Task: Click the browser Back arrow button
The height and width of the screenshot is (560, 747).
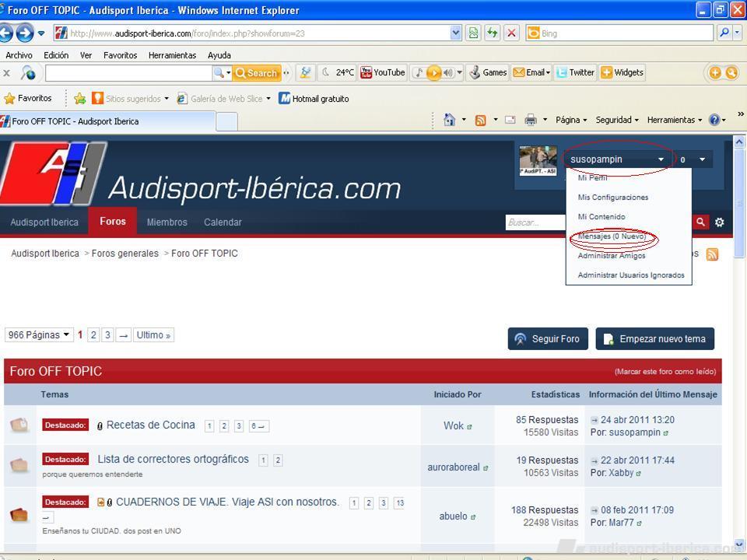Action: 5,33
